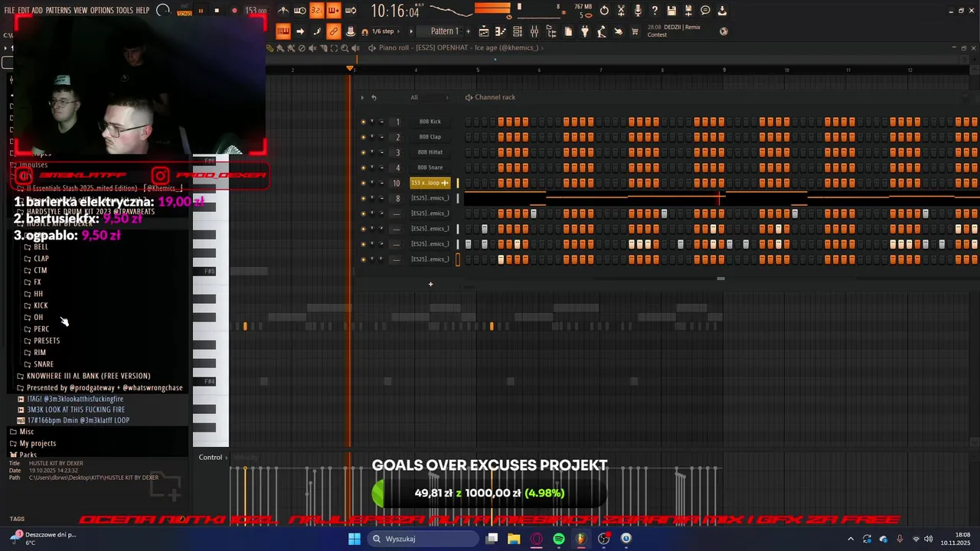Select the 808 Kick channel button
The image size is (980, 551).
point(430,122)
